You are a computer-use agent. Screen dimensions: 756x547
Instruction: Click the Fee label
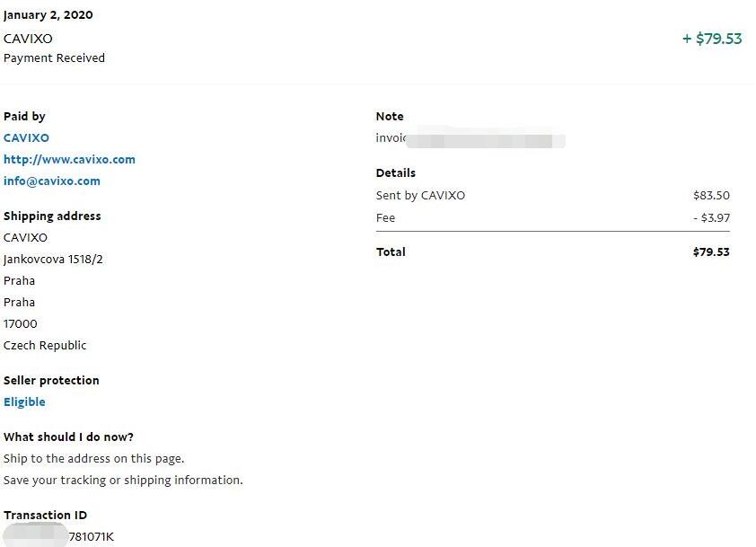(386, 218)
